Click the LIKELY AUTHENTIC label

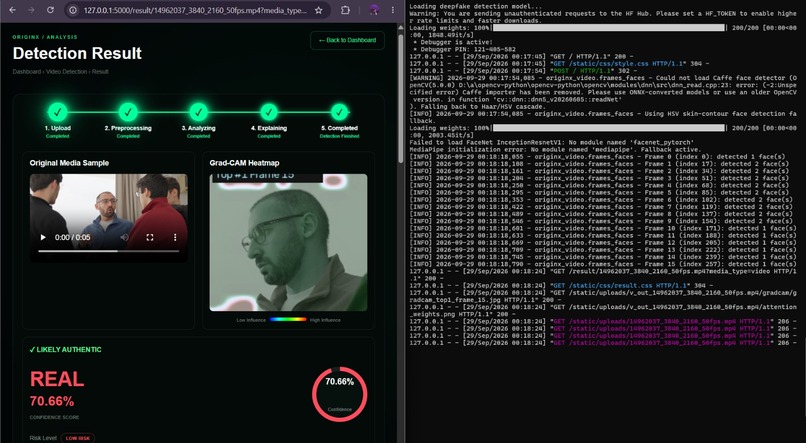(x=65, y=349)
